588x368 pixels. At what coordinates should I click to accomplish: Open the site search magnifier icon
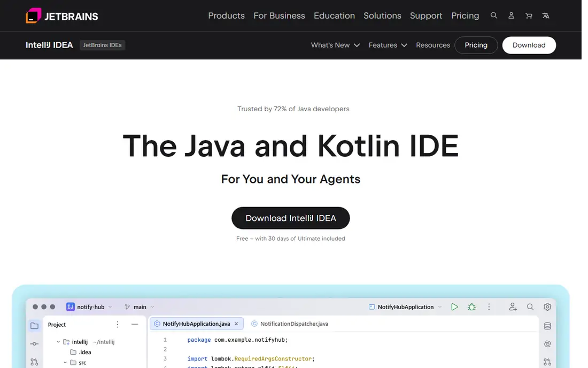493,16
